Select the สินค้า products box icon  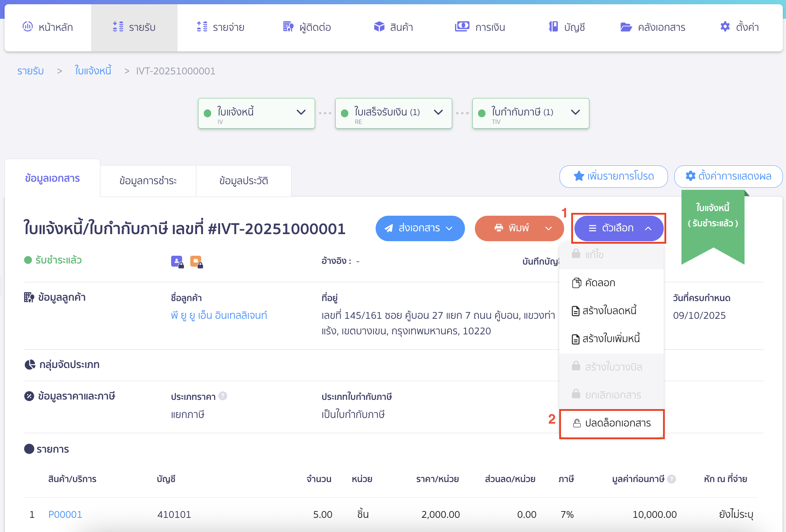[379, 27]
